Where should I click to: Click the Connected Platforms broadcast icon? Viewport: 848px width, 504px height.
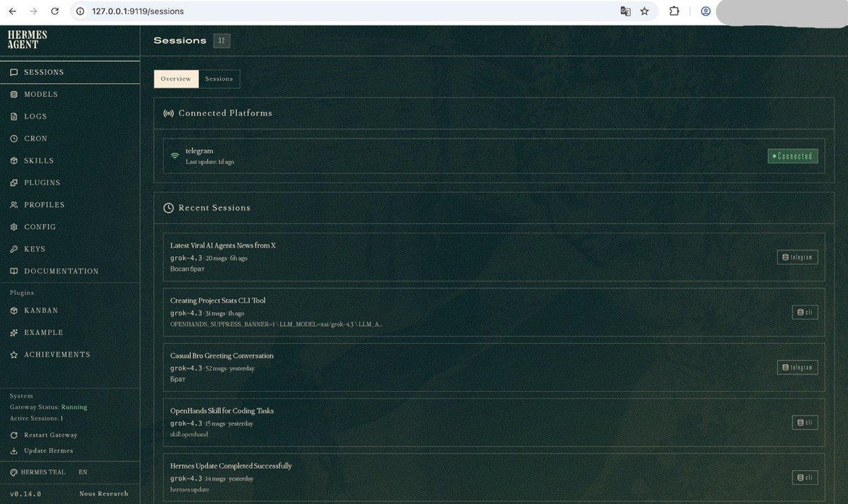[169, 114]
